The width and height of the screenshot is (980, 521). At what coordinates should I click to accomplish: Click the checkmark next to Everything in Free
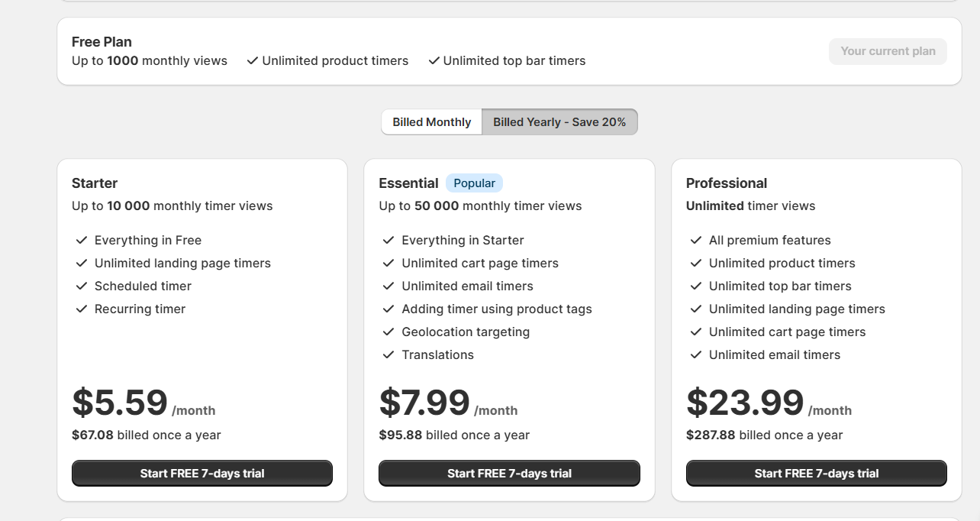click(x=82, y=241)
